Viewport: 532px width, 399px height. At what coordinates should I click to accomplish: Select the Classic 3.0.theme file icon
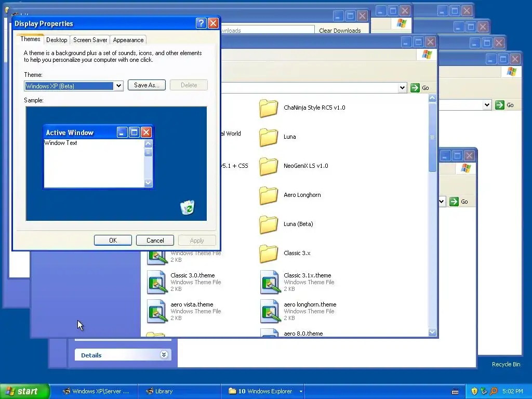coord(157,282)
